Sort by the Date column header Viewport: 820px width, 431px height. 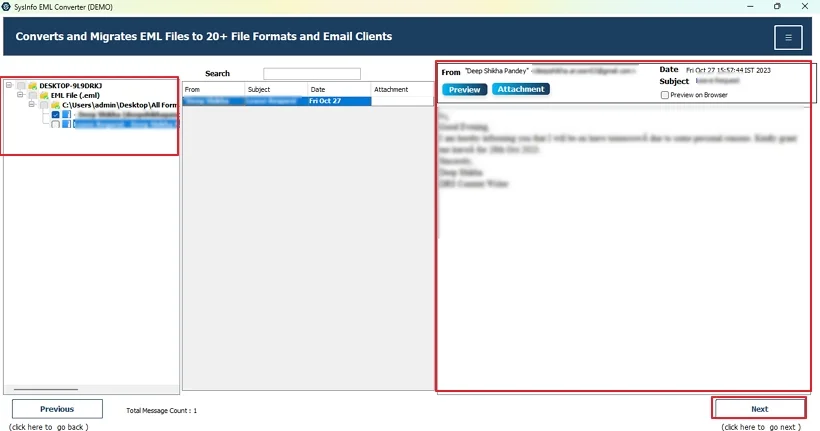coord(339,89)
